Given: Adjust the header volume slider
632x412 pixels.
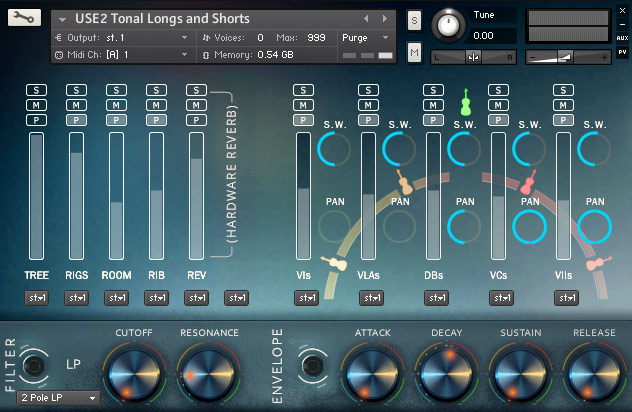Looking at the screenshot, I should click(x=568, y=57).
